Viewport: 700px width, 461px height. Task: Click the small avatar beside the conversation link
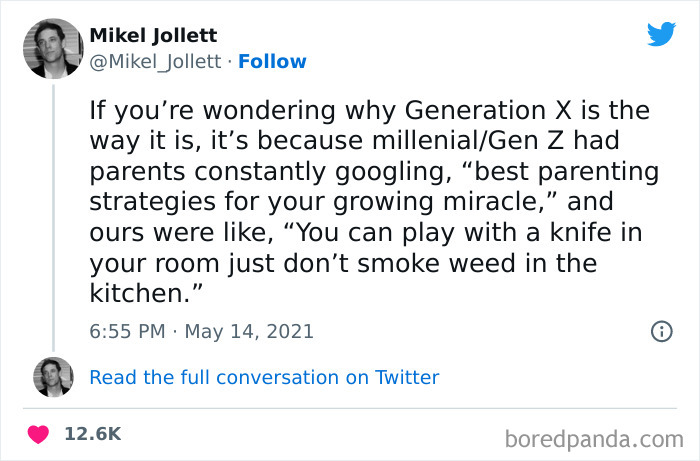point(53,377)
